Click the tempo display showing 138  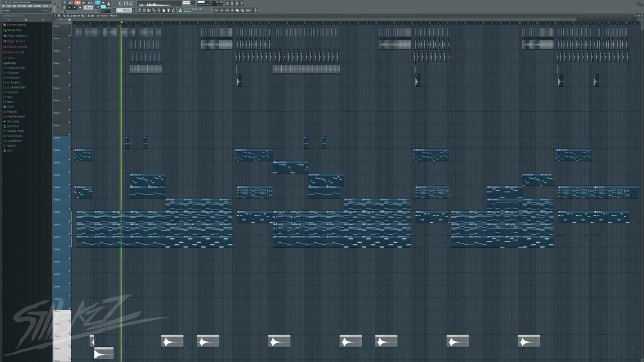88,8
